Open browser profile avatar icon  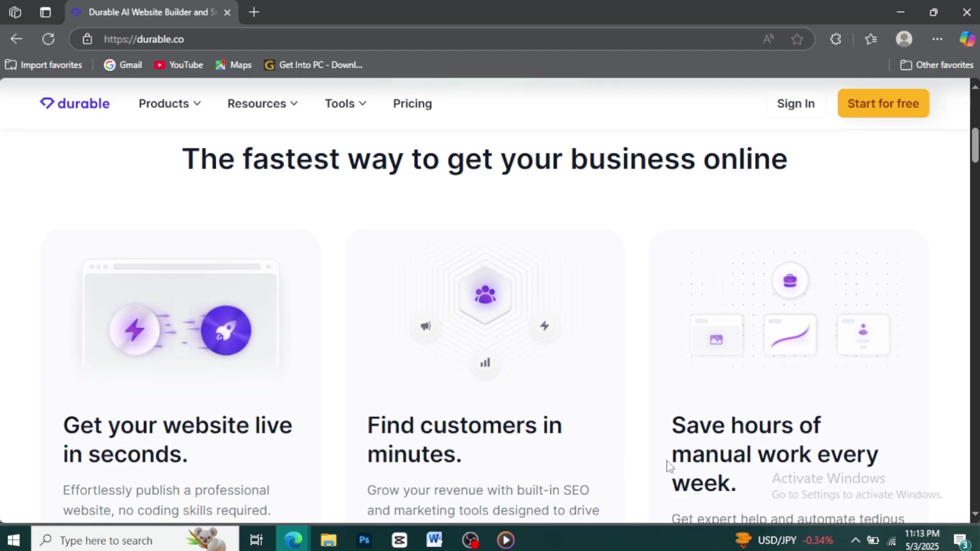pyautogui.click(x=904, y=39)
